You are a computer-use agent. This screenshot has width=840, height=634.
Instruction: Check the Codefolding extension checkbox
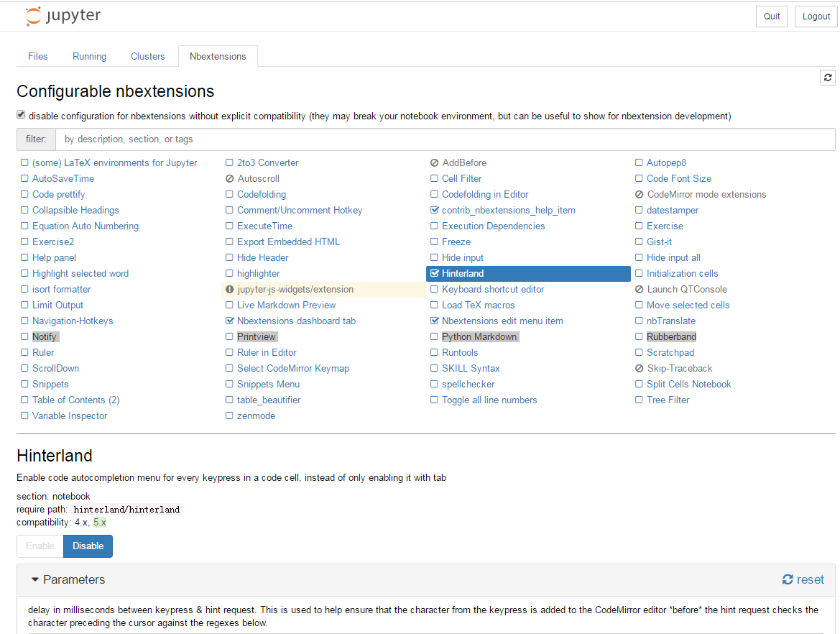click(x=229, y=194)
